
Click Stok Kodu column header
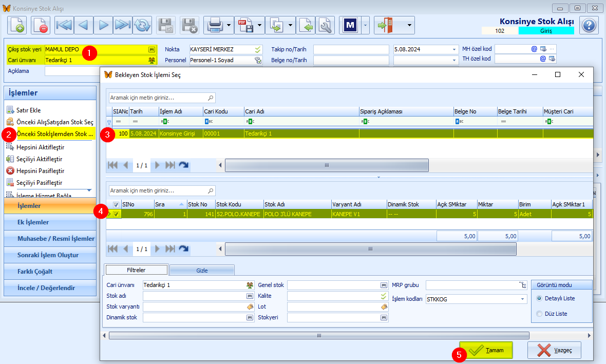click(x=239, y=204)
